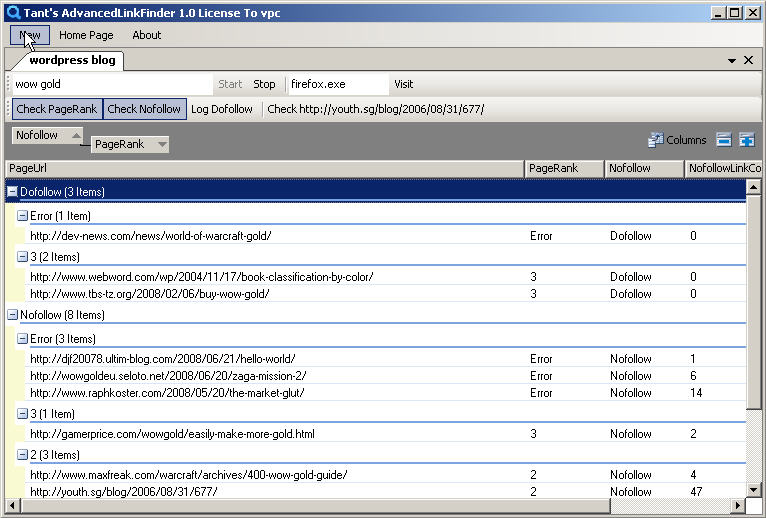Toggle the Log Dofollow option
Image resolution: width=766 pixels, height=518 pixels.
point(222,109)
